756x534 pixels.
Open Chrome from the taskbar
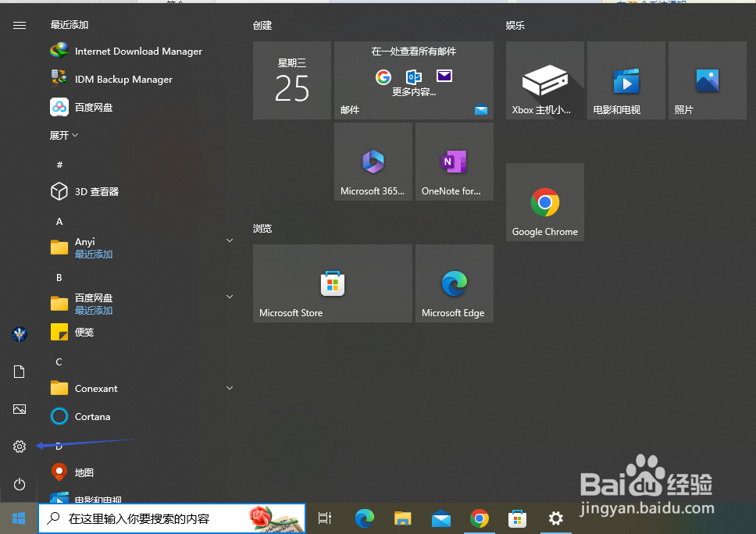point(480,518)
